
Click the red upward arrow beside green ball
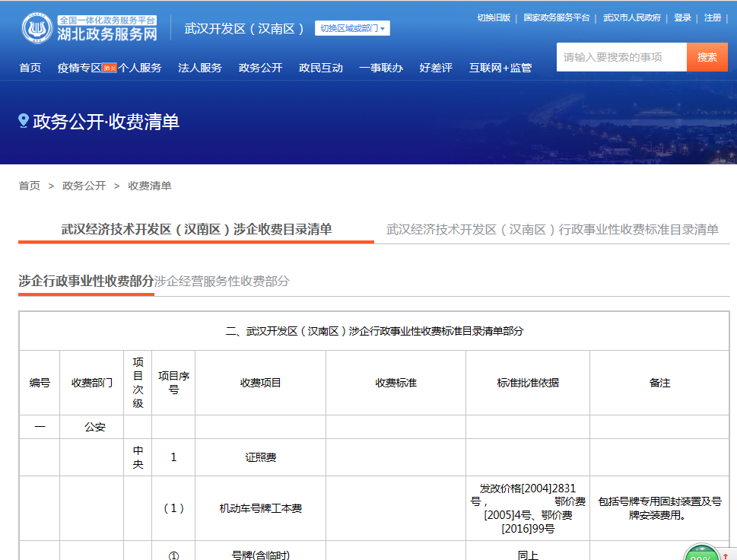[x=726, y=556]
